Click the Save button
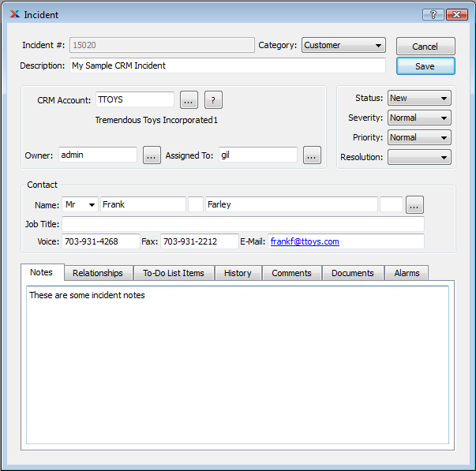 click(x=425, y=66)
